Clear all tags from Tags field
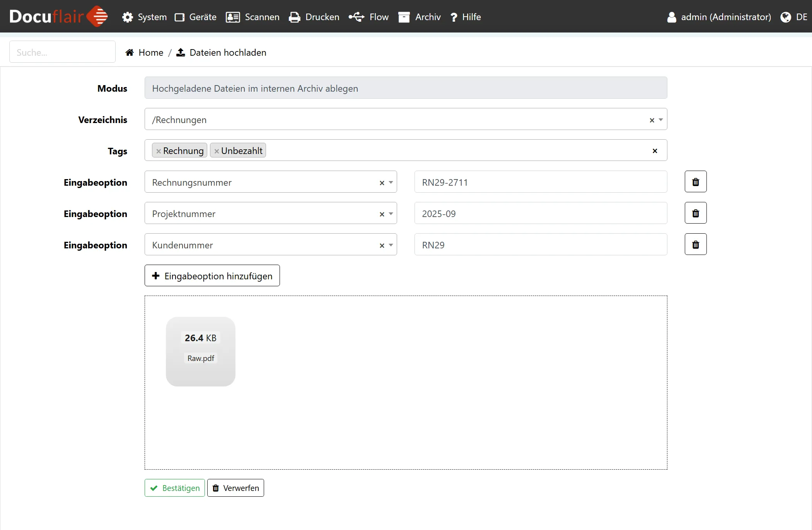This screenshot has height=530, width=812. point(655,151)
